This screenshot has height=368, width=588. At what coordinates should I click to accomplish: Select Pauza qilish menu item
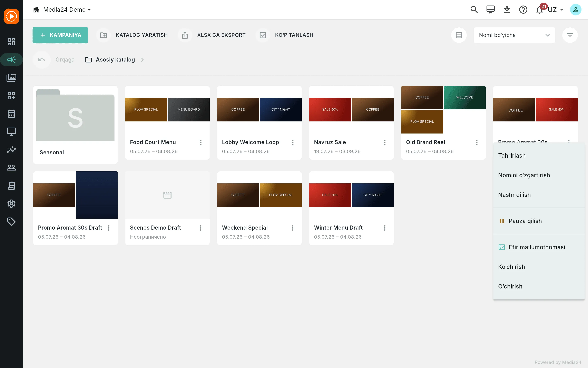click(x=539, y=221)
